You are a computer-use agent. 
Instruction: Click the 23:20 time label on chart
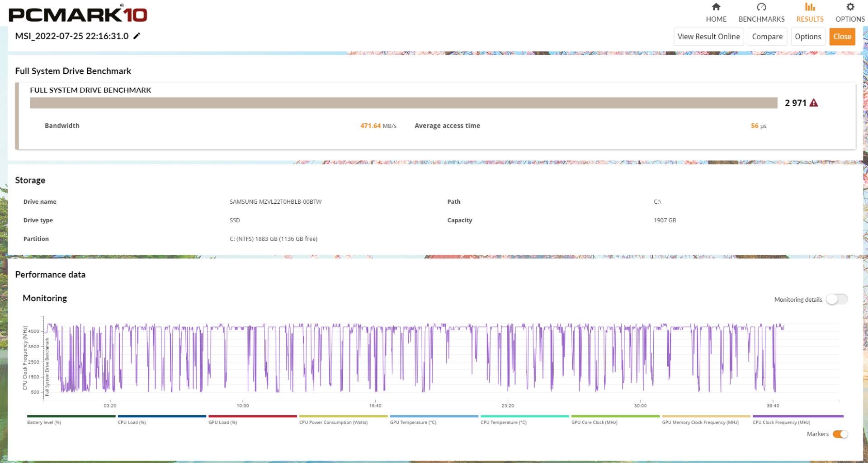508,406
